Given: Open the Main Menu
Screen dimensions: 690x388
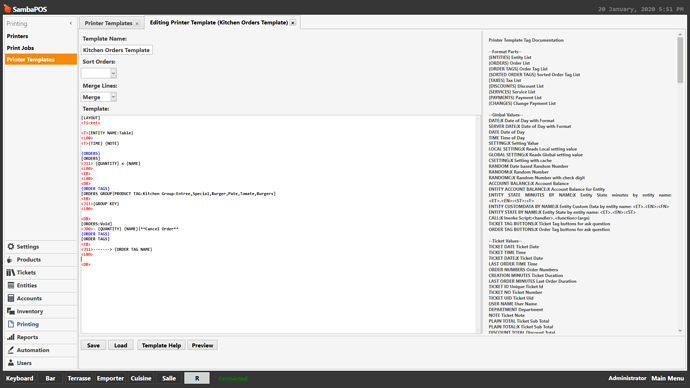Looking at the screenshot, I should 668,378.
